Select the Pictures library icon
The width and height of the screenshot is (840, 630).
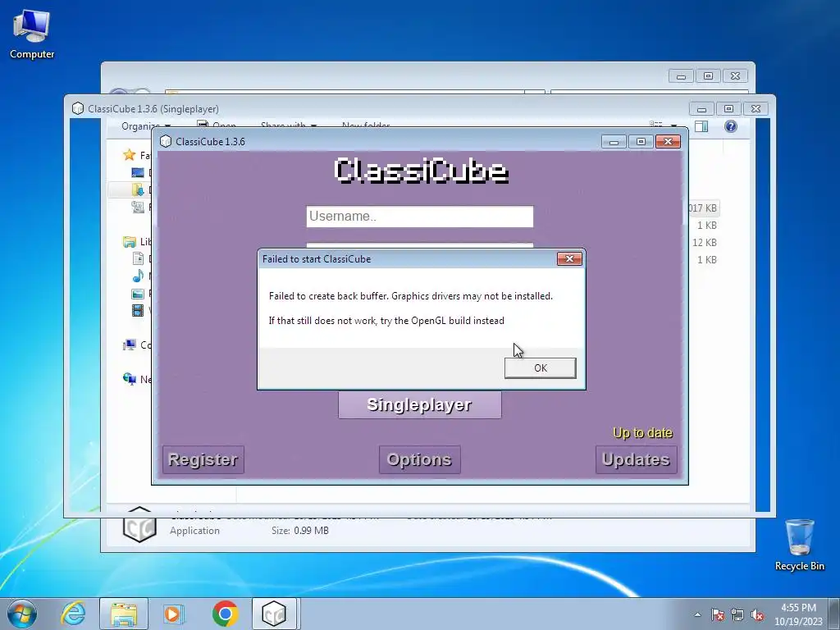[x=138, y=294]
